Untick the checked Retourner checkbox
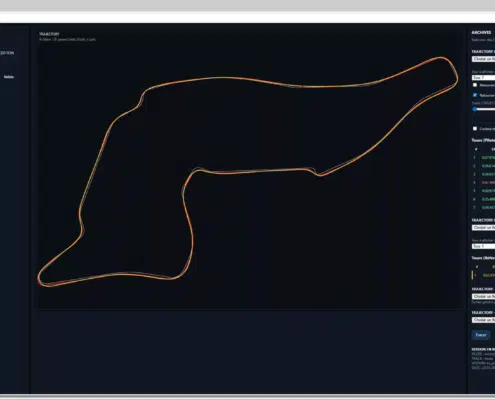 point(475,95)
